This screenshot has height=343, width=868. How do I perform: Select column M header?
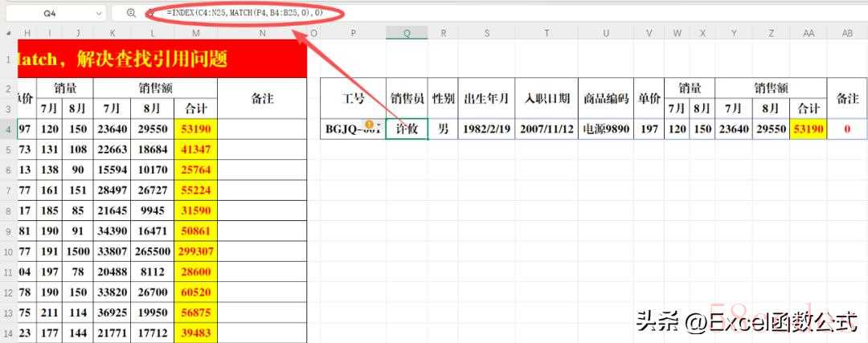point(195,33)
